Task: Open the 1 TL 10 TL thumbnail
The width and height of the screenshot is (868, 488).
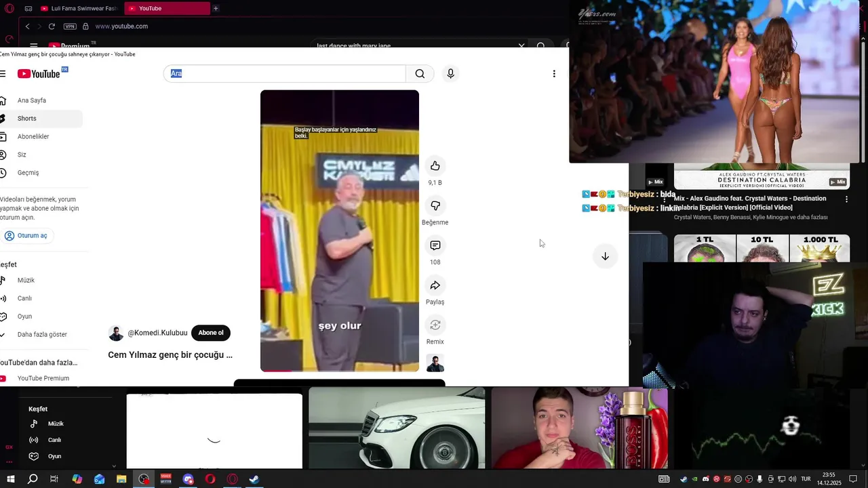Action: [x=762, y=248]
